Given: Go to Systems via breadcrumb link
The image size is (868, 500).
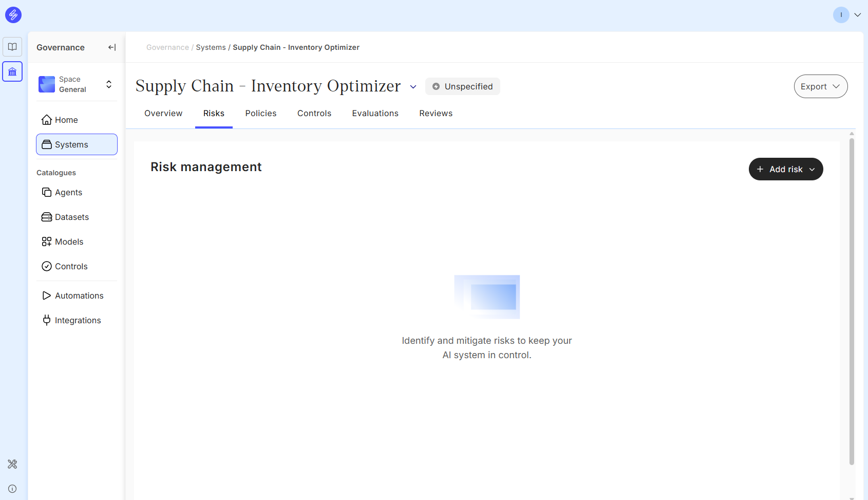Looking at the screenshot, I should 211,47.
